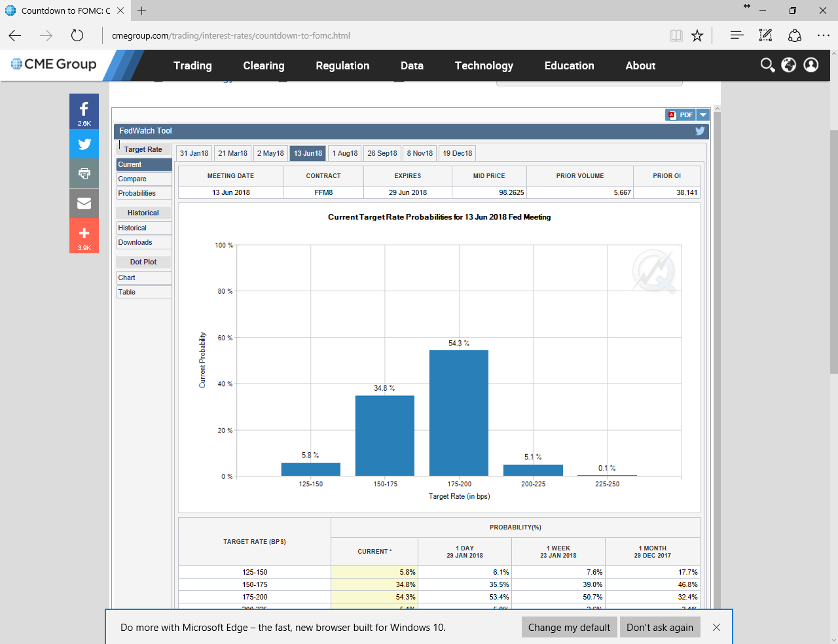Click the CME site search magnifier icon

767,65
